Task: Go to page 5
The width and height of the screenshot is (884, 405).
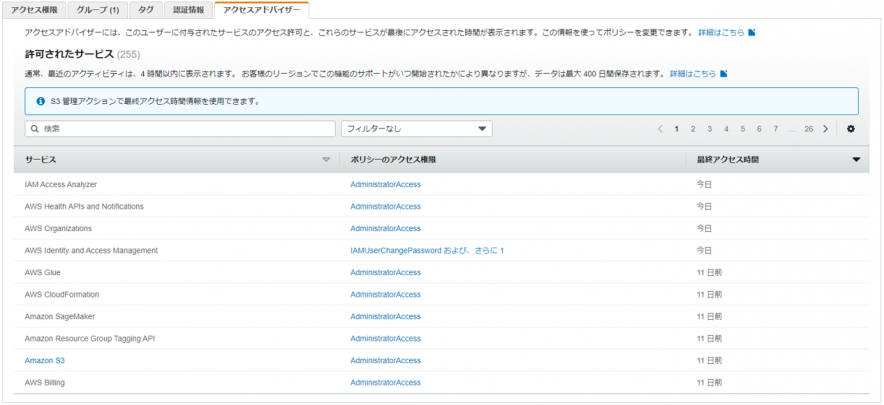Action: (x=742, y=129)
